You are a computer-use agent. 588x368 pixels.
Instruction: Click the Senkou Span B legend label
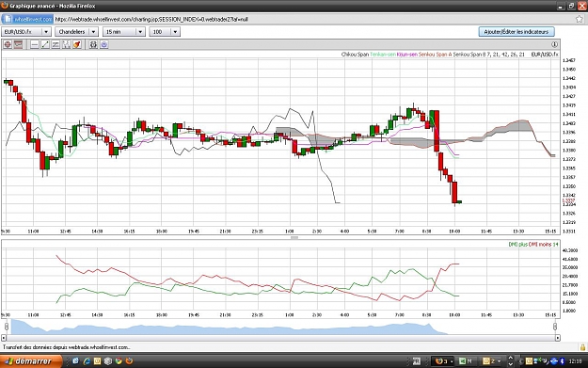(469, 55)
